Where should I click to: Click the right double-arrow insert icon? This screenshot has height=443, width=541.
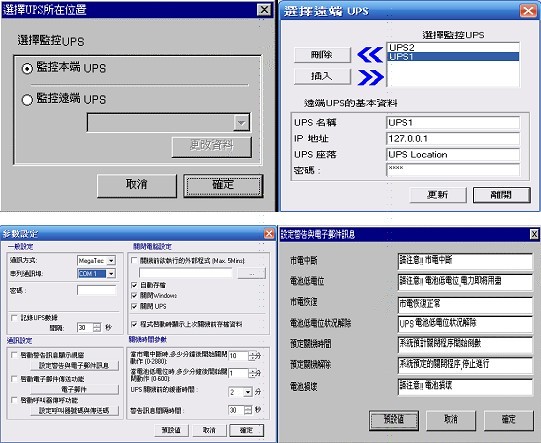371,77
